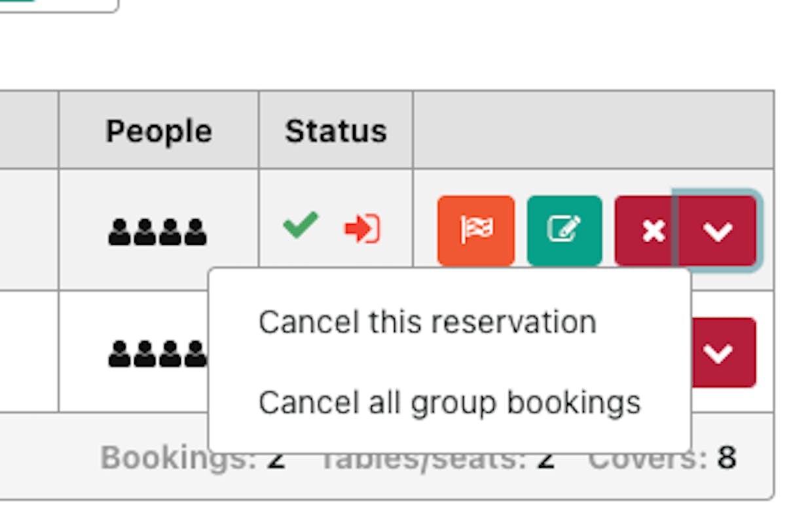Click the green checkmark status icon
The image size is (812, 517).
[x=301, y=226]
